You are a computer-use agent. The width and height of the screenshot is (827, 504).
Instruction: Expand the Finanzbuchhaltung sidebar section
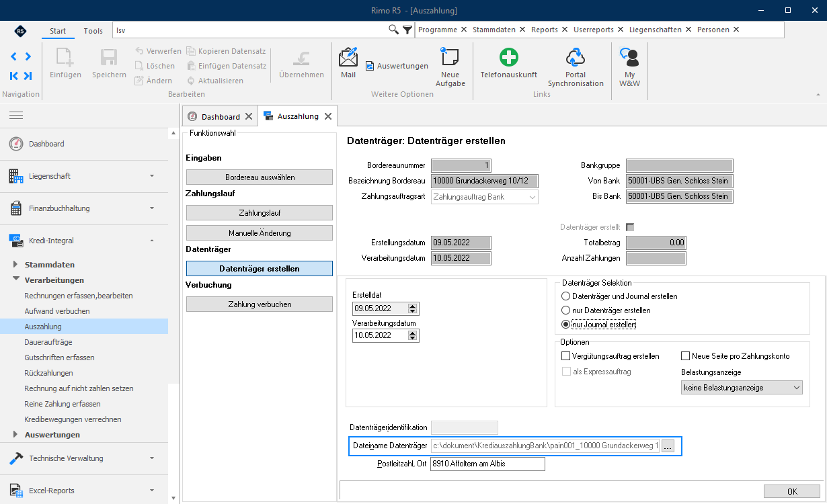(84, 208)
